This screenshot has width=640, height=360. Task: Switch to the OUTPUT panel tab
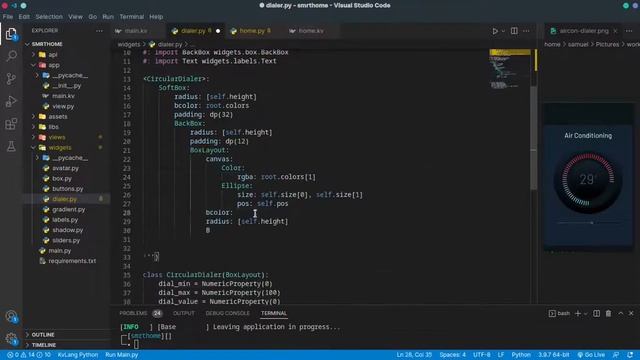pos(184,313)
